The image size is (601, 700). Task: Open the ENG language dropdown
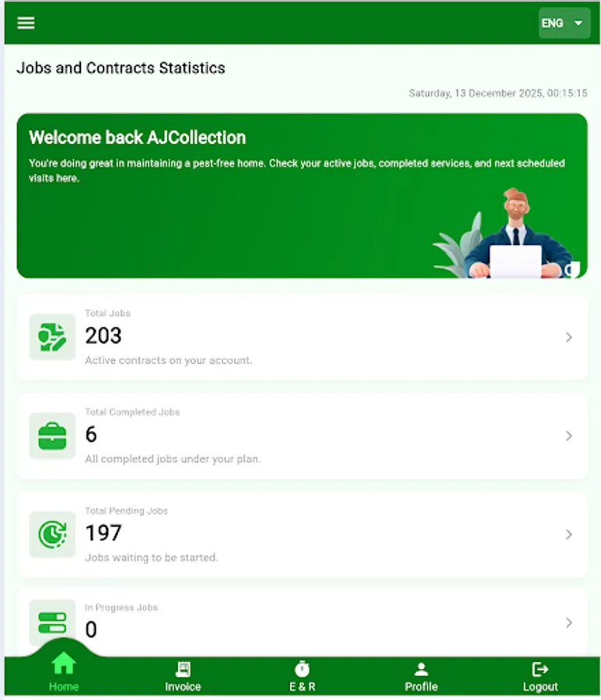coord(563,23)
